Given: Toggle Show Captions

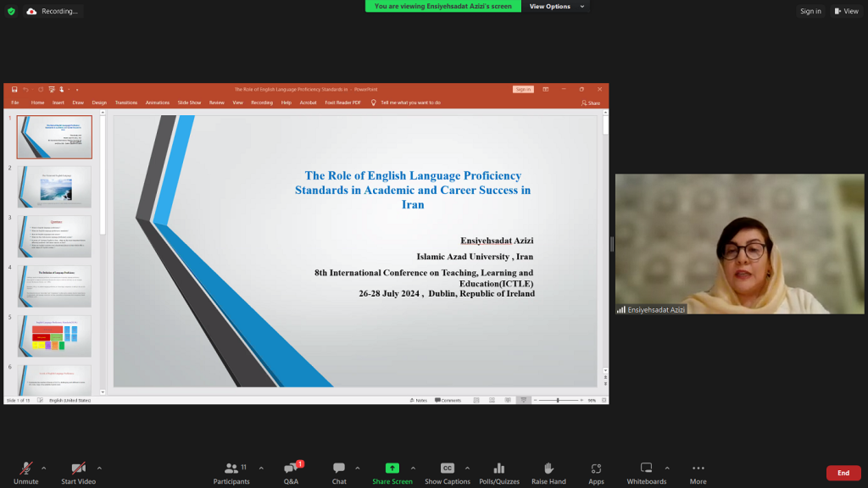Looking at the screenshot, I should (x=447, y=473).
